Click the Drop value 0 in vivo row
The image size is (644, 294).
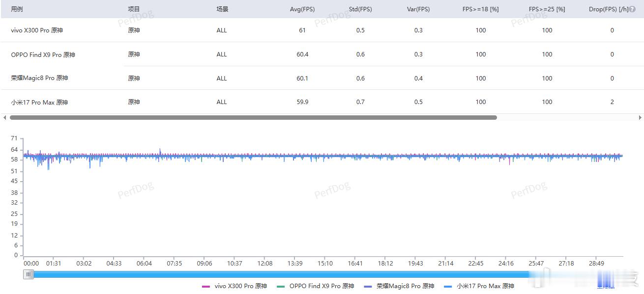coord(612,30)
